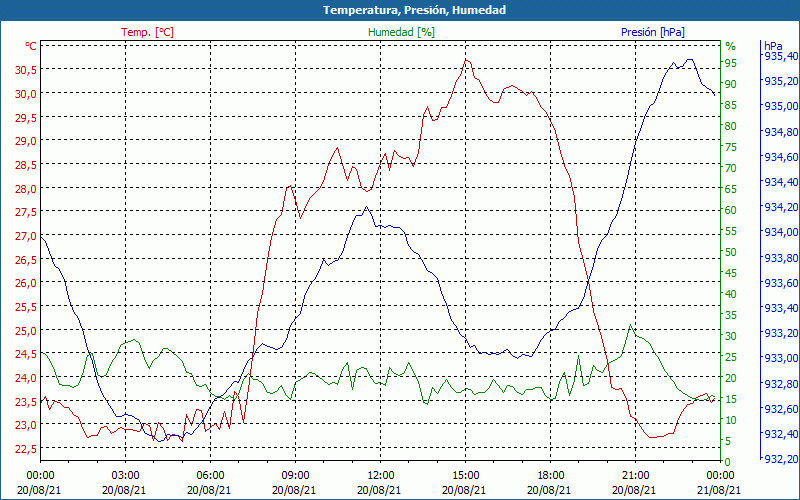This screenshot has height=500, width=800.
Task: Click the green "40" humidity axis value
Action: coord(731,294)
